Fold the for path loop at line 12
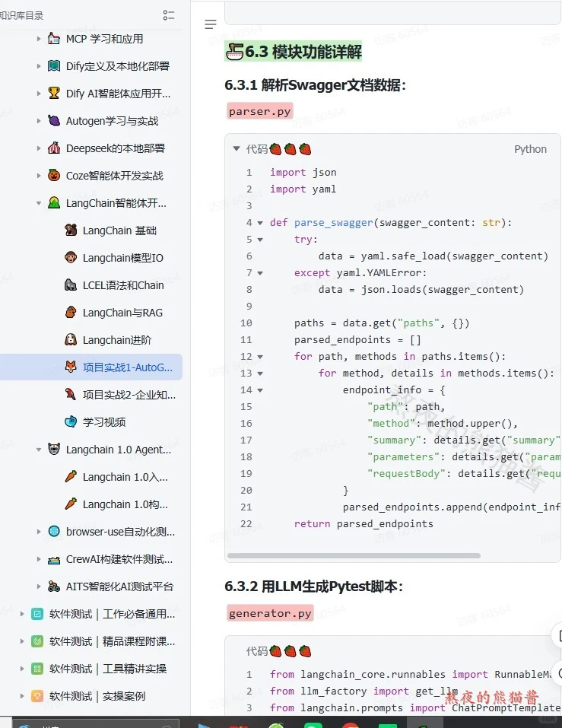 [x=260, y=357]
